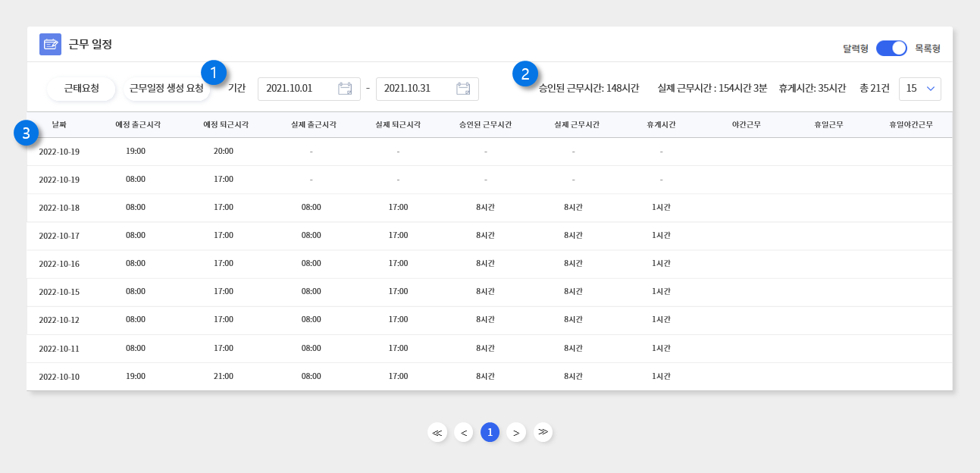Select the 2022-10-15 date cell
The width and height of the screenshot is (980, 473).
[x=59, y=292]
